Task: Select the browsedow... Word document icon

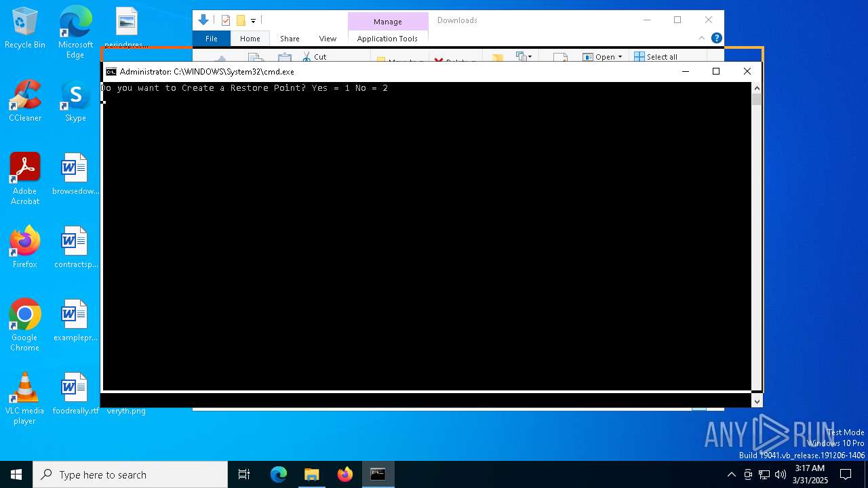Action: (75, 174)
